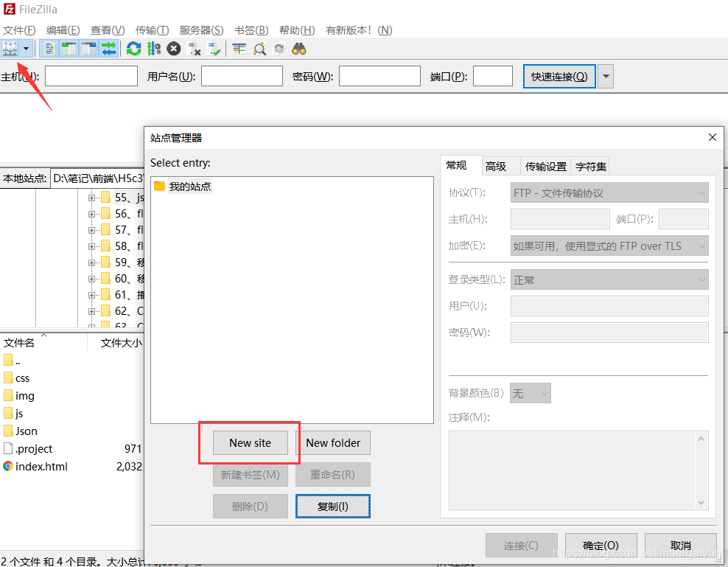Image resolution: width=728 pixels, height=567 pixels.
Task: Expand the folder starting with 62 in the tree
Action: coord(91,312)
